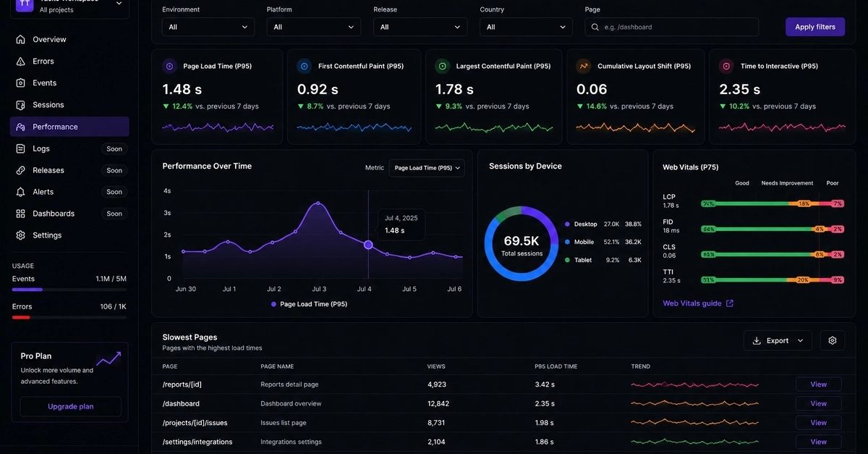Click the TTI row in Web Vitals
This screenshot has height=454, width=868.
[753, 276]
